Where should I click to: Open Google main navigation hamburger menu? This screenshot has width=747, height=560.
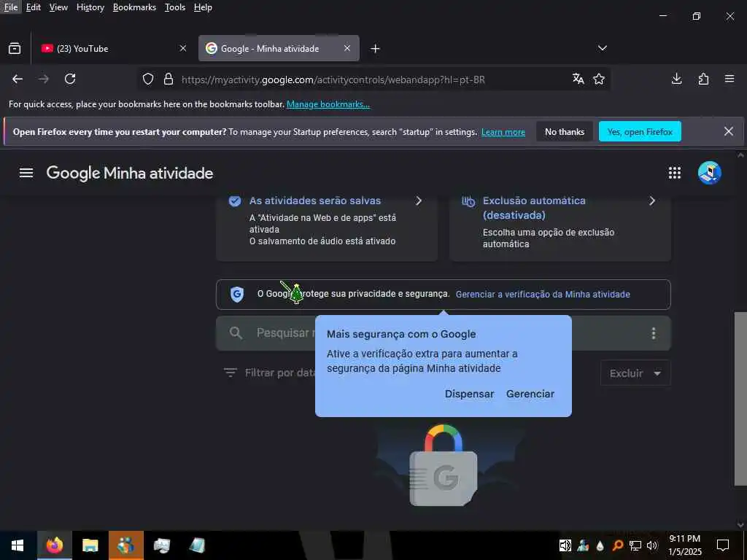[26, 173]
